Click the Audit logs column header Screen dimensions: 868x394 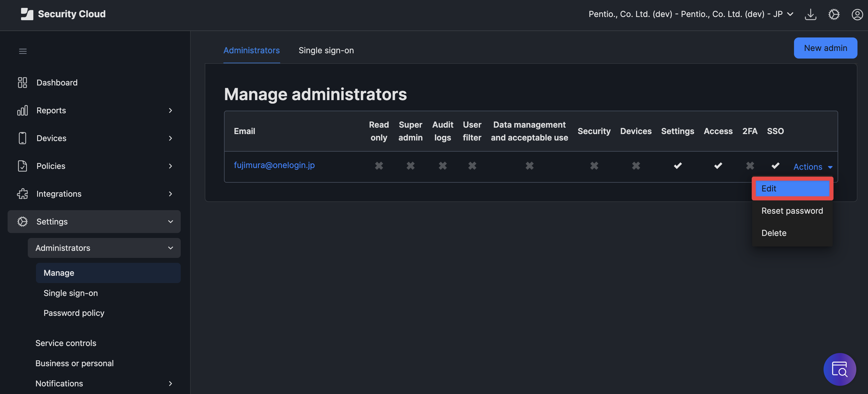pyautogui.click(x=442, y=131)
